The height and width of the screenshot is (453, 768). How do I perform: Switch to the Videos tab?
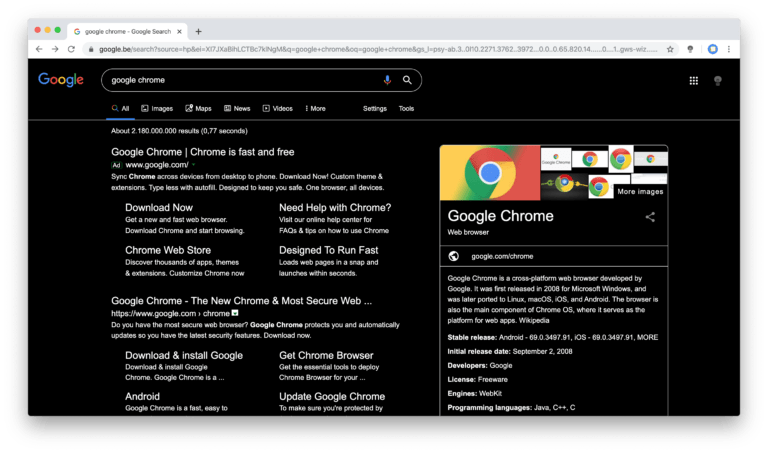[x=278, y=109]
